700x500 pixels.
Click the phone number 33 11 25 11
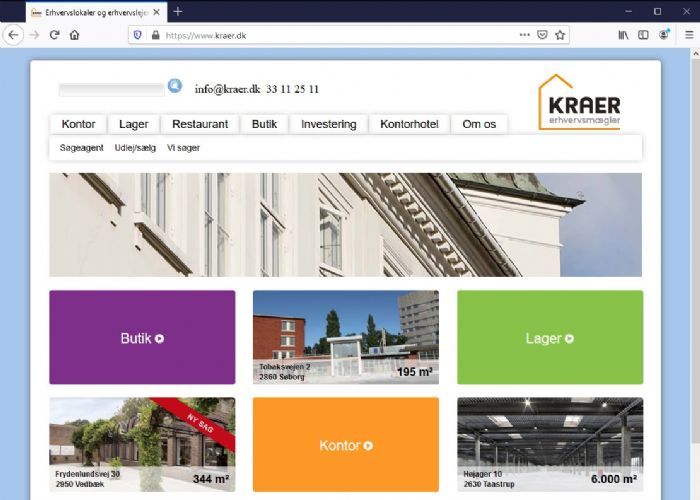pyautogui.click(x=292, y=89)
